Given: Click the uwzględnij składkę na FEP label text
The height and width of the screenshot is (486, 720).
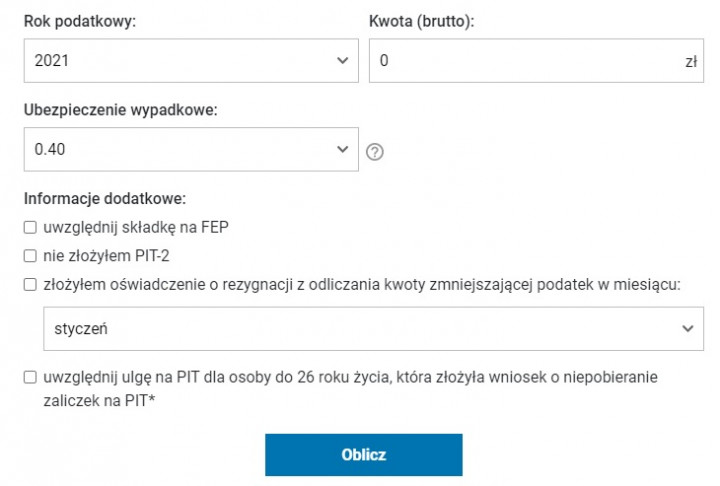Looking at the screenshot, I should click(136, 227).
